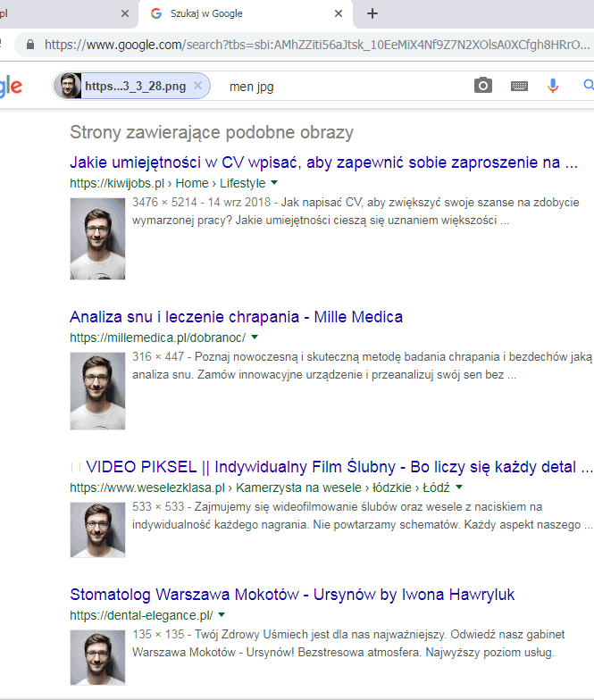Switch to the Szukaj w Google tab

coord(246,13)
